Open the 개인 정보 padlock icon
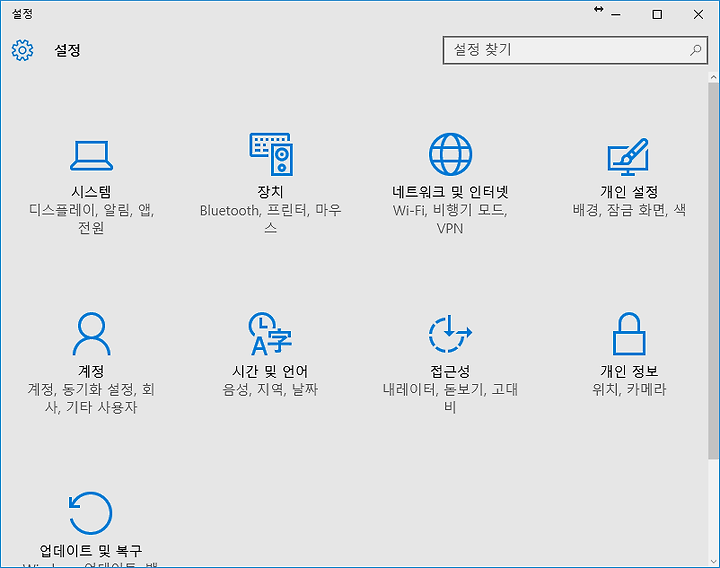The height and width of the screenshot is (568, 720). point(629,334)
